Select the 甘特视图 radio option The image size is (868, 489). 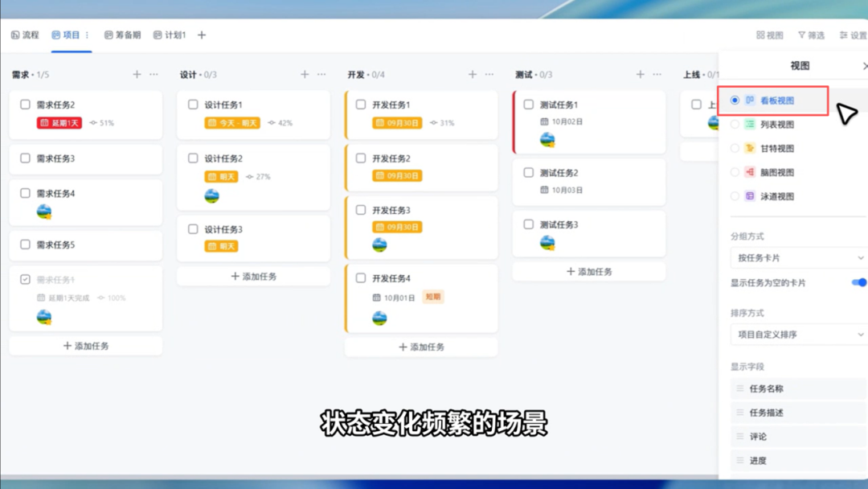tap(735, 148)
